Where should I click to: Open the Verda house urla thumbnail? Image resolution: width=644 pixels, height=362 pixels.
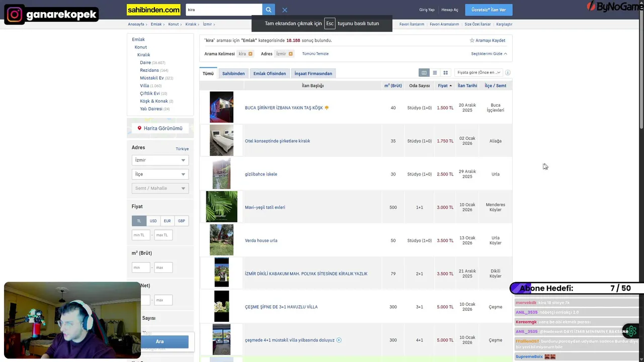221,240
